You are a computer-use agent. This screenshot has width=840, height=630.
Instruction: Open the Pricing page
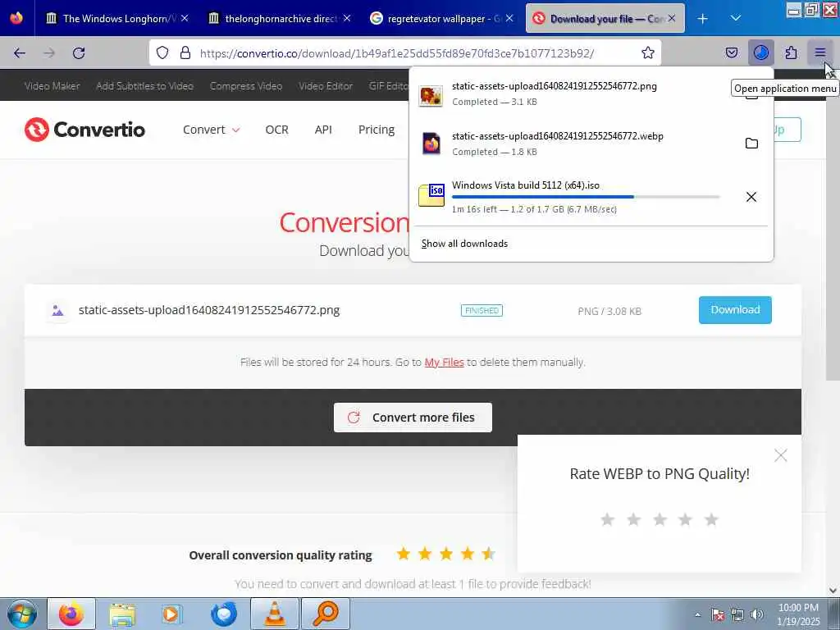coord(376,130)
